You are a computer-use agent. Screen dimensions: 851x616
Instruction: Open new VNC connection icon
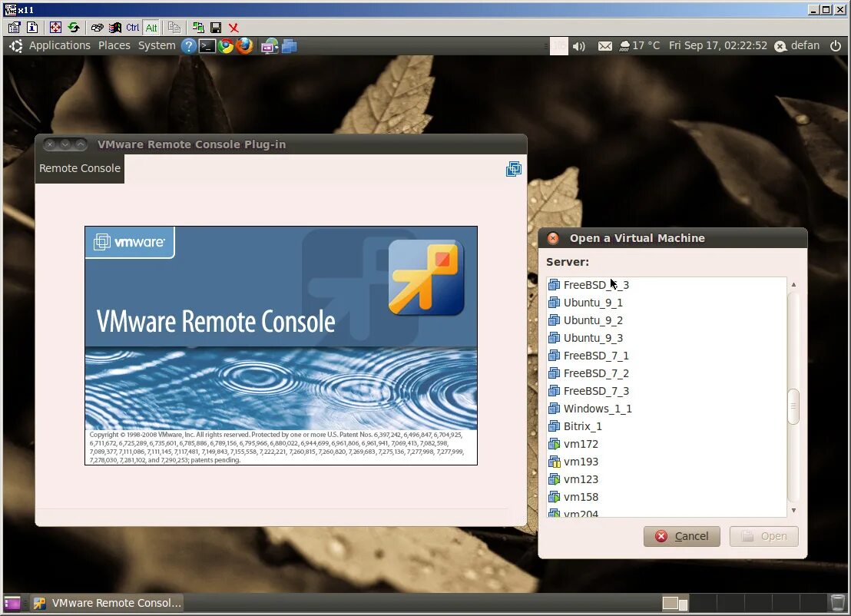tap(198, 27)
